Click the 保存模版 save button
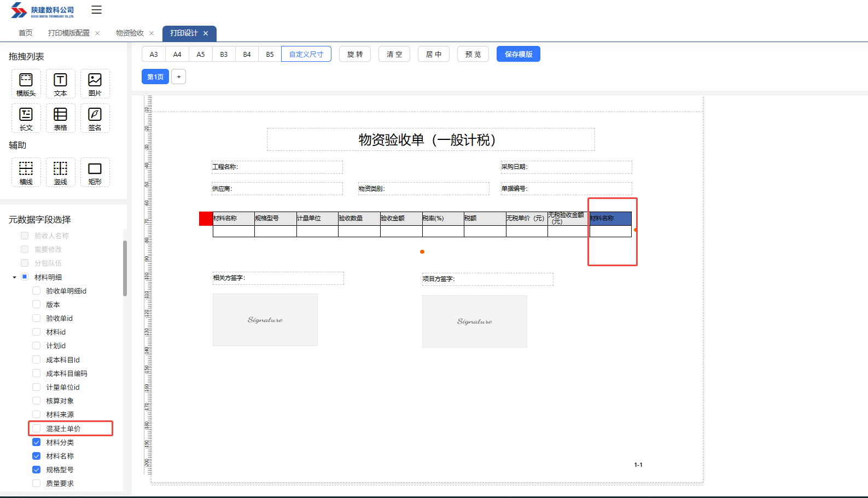 518,54
